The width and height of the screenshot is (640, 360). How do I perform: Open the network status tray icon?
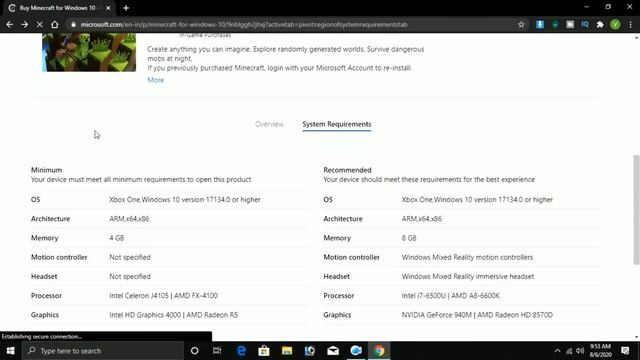(569, 351)
